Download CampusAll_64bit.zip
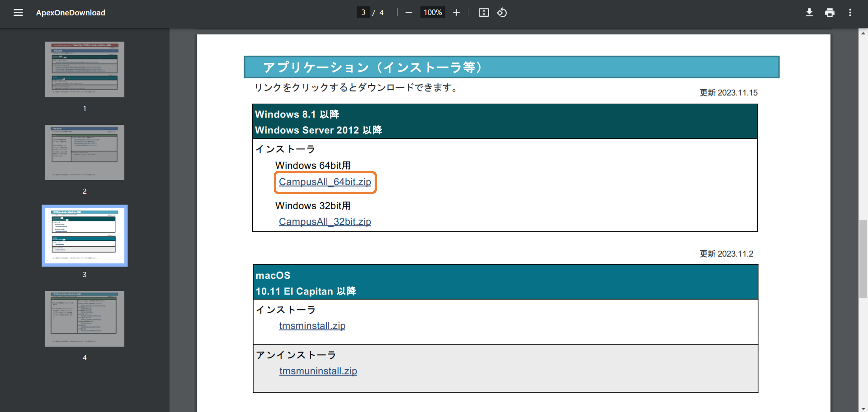The height and width of the screenshot is (412, 868). pyautogui.click(x=325, y=182)
